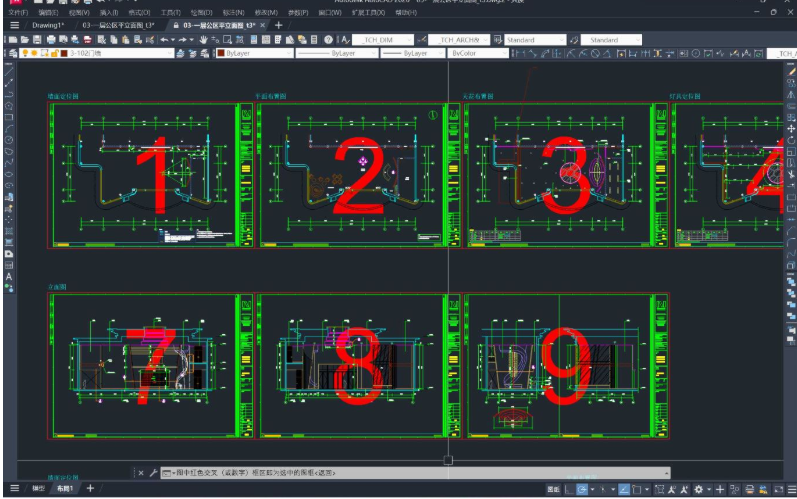The height and width of the screenshot is (499, 797).
Task: Click plus button to add new layout
Action: (90, 488)
